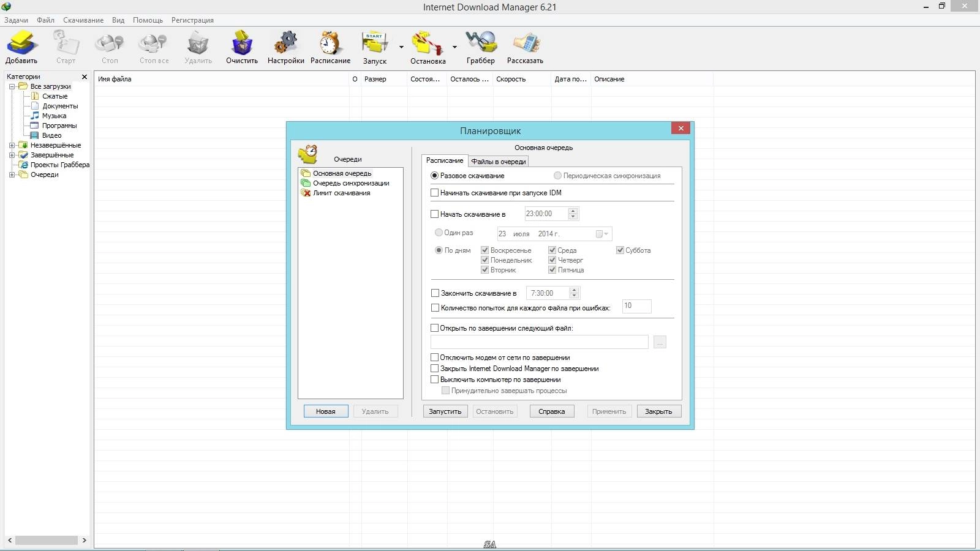Screen dimensions: 980x551
Task: Open the Задачи menu
Action: pyautogui.click(x=16, y=20)
